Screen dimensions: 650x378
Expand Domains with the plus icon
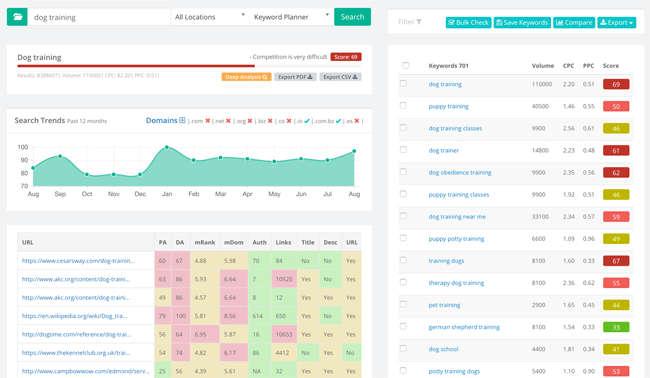click(182, 120)
